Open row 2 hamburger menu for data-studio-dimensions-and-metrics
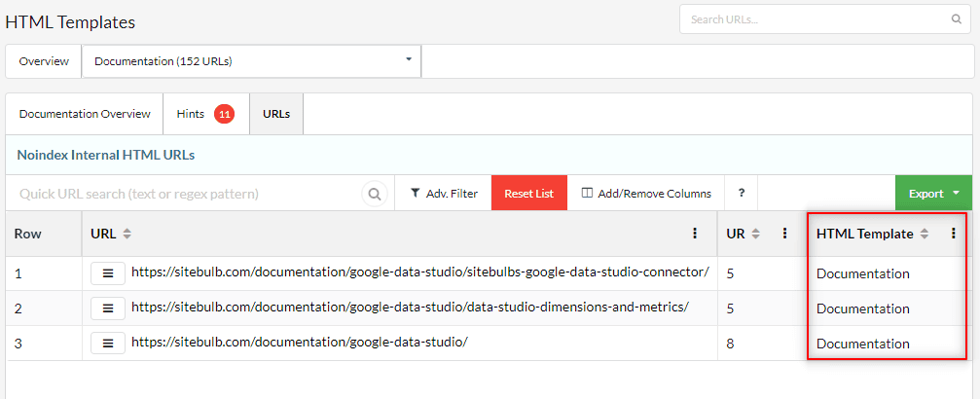Viewport: 980px width, 399px height. (x=108, y=308)
